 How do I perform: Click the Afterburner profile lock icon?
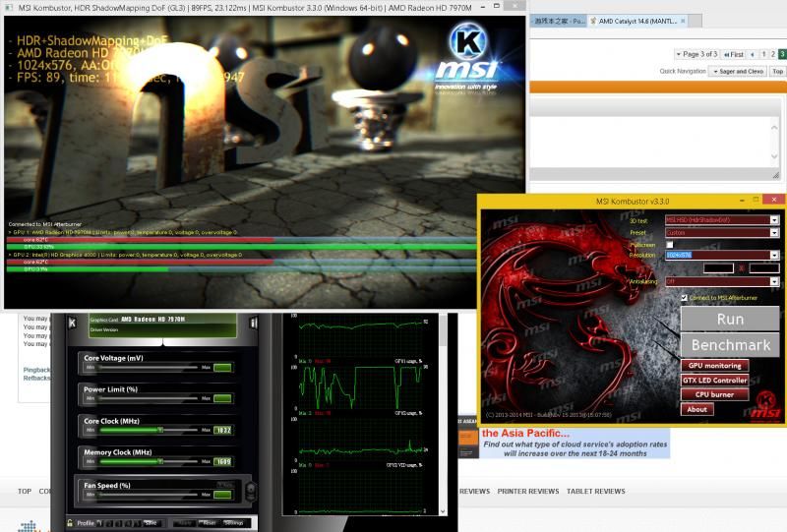coord(70,522)
